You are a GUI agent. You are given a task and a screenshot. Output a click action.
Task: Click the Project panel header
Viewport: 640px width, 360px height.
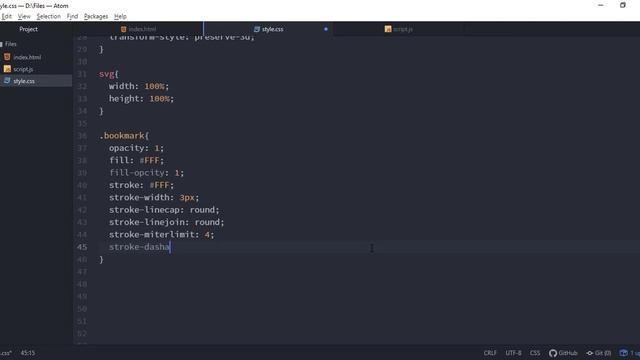(x=29, y=29)
